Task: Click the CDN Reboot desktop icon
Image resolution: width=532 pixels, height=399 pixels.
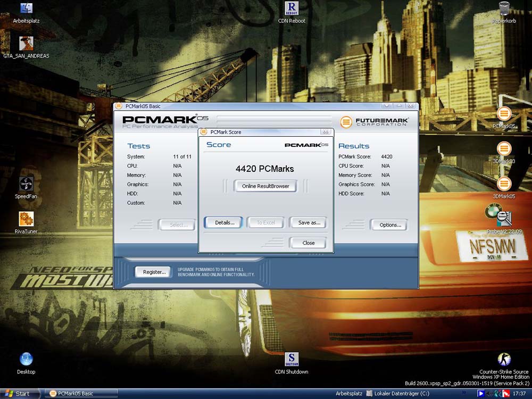Action: pyautogui.click(x=292, y=12)
